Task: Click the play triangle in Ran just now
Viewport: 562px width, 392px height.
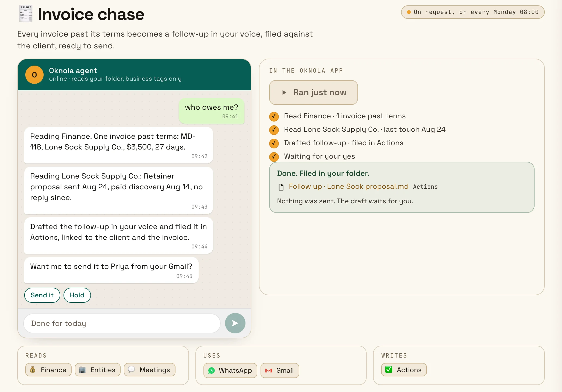Action: (284, 92)
